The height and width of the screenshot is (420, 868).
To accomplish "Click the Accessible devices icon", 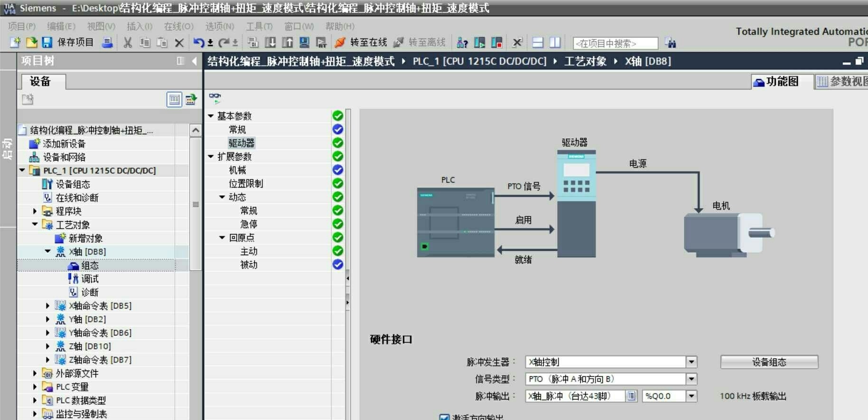I will point(462,43).
